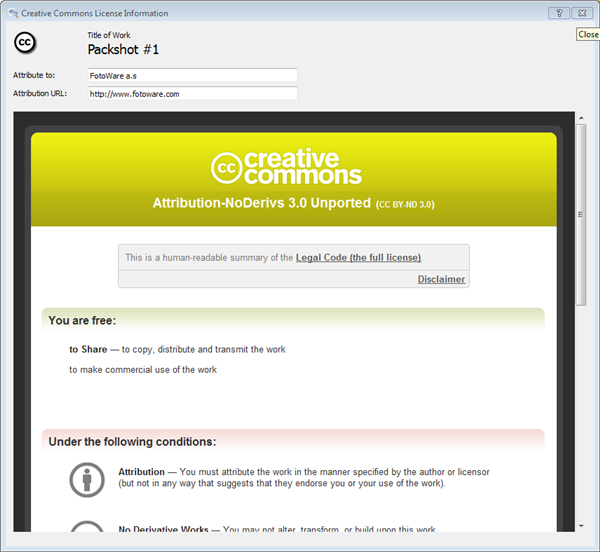Click the Attribution-NoDerivs 3.0 Unported heading
Viewport: 600px width, 552px height.
(262, 203)
